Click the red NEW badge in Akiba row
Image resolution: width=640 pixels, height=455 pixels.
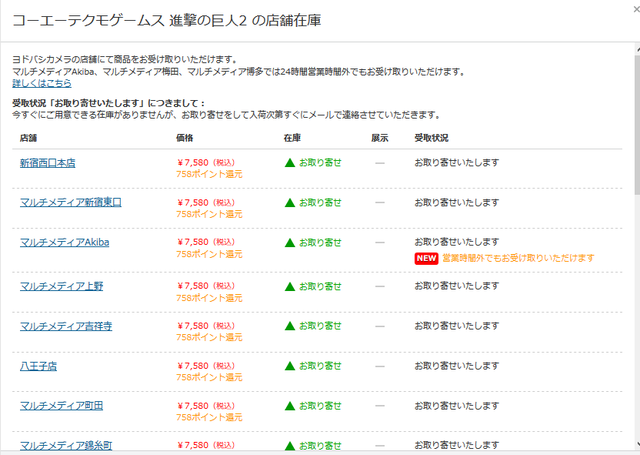426,258
